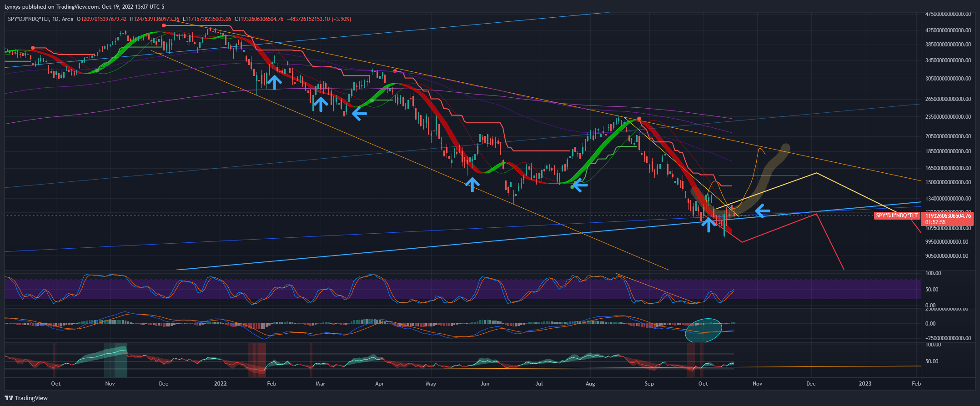Click the red SPY*DJI*NDQ*TLT price line tag

[x=897, y=216]
